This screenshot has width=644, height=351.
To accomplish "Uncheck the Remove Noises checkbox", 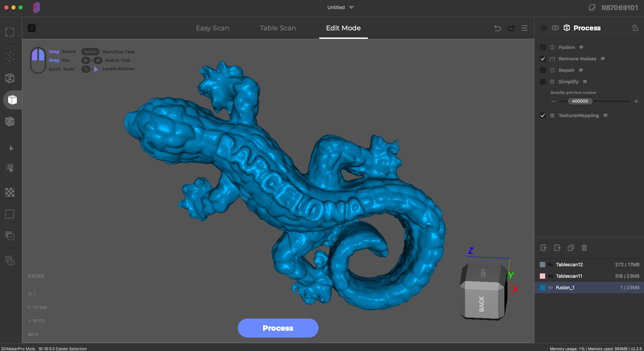I will tap(543, 59).
